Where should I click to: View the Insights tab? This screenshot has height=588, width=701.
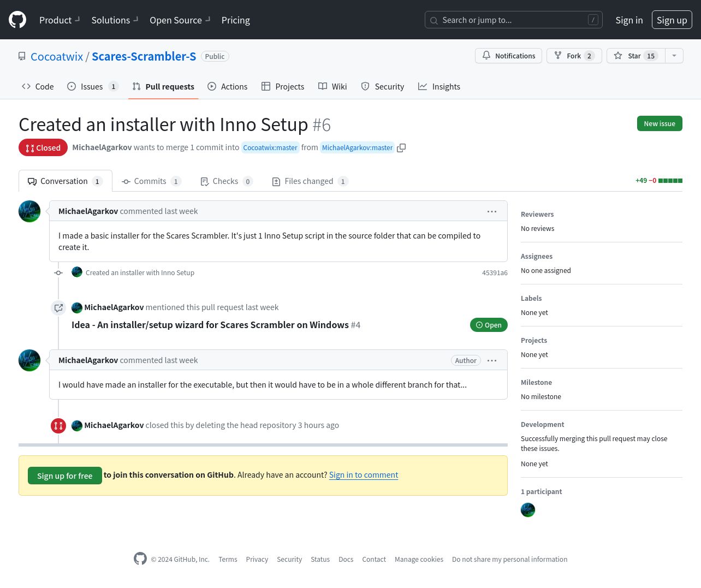pyautogui.click(x=439, y=86)
